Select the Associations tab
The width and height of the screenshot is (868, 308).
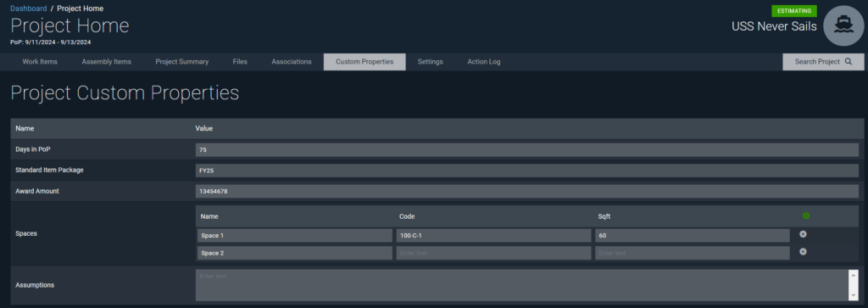(292, 62)
